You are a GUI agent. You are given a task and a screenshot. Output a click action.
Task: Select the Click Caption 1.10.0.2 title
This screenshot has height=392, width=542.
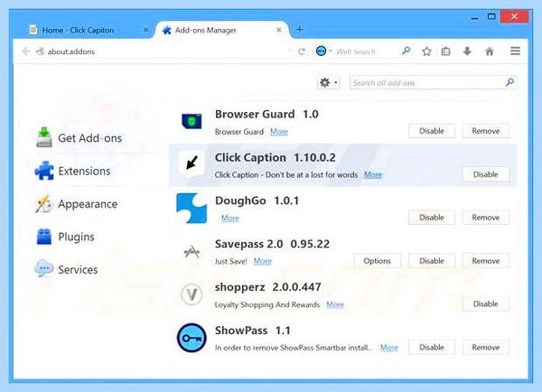tap(276, 158)
